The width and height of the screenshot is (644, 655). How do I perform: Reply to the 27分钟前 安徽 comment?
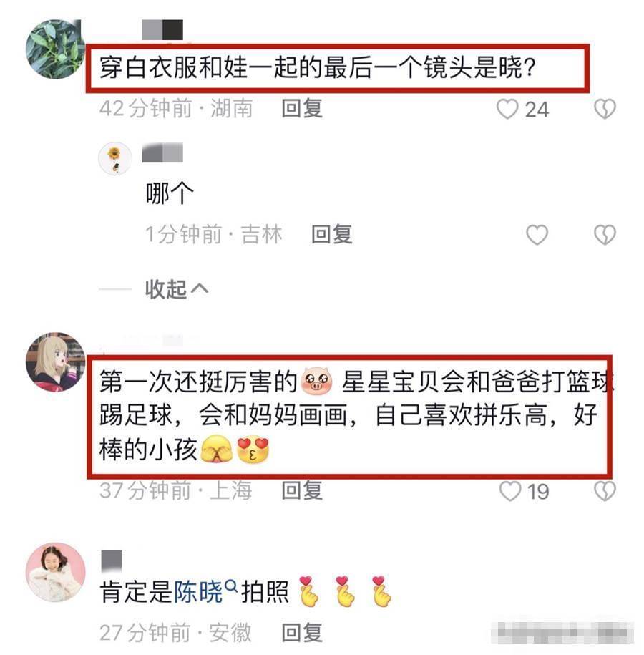coord(302,632)
